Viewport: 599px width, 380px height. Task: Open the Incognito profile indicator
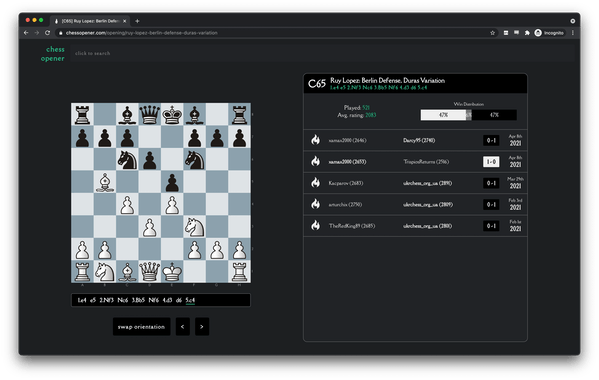pyautogui.click(x=549, y=33)
